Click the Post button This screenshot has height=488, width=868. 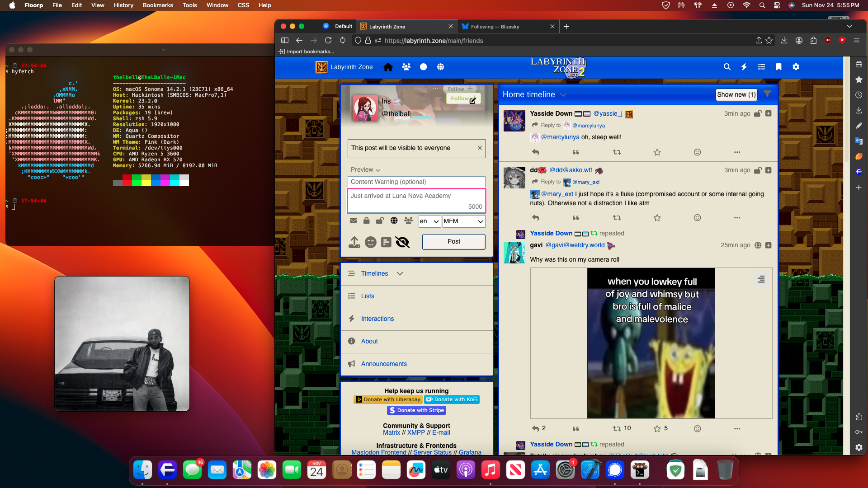coord(453,242)
